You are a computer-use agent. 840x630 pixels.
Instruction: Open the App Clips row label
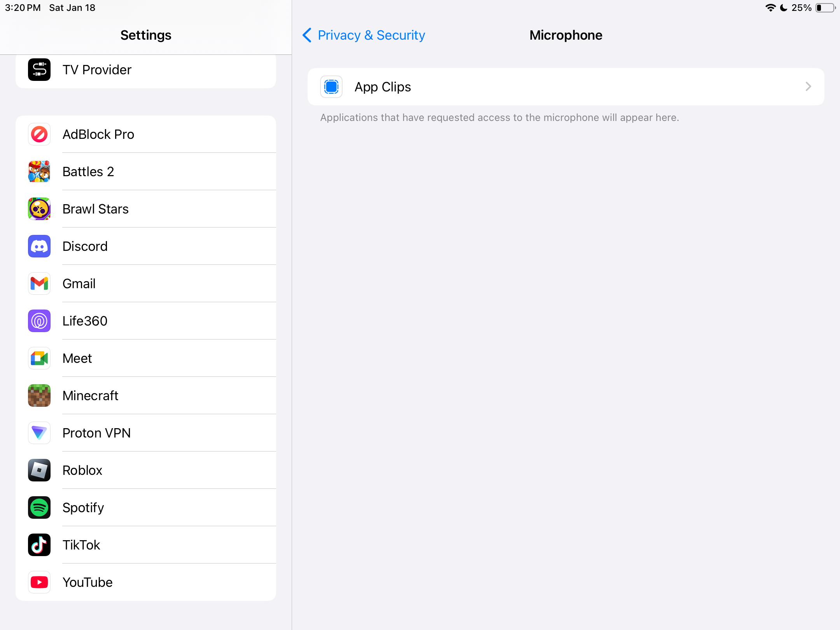click(383, 87)
